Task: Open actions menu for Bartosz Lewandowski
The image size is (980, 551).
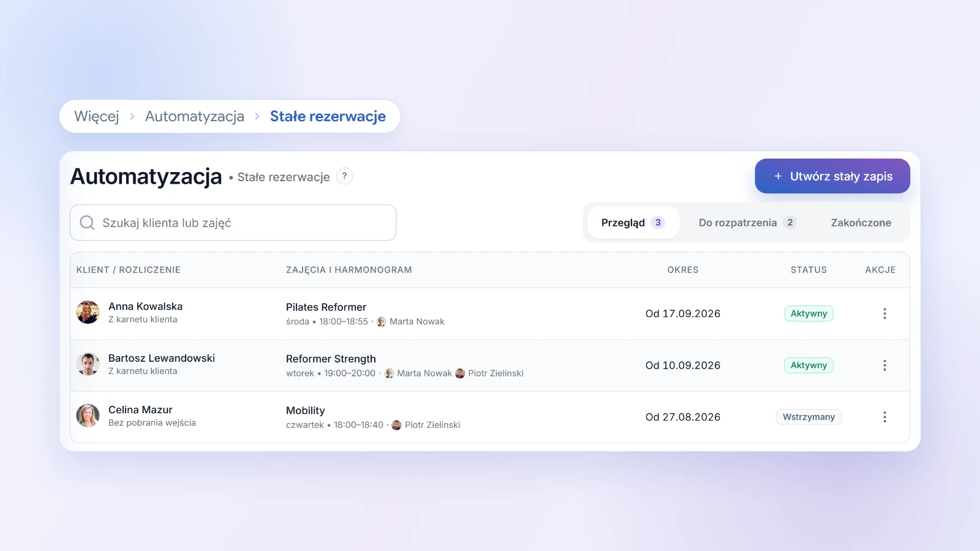Action: coord(884,365)
